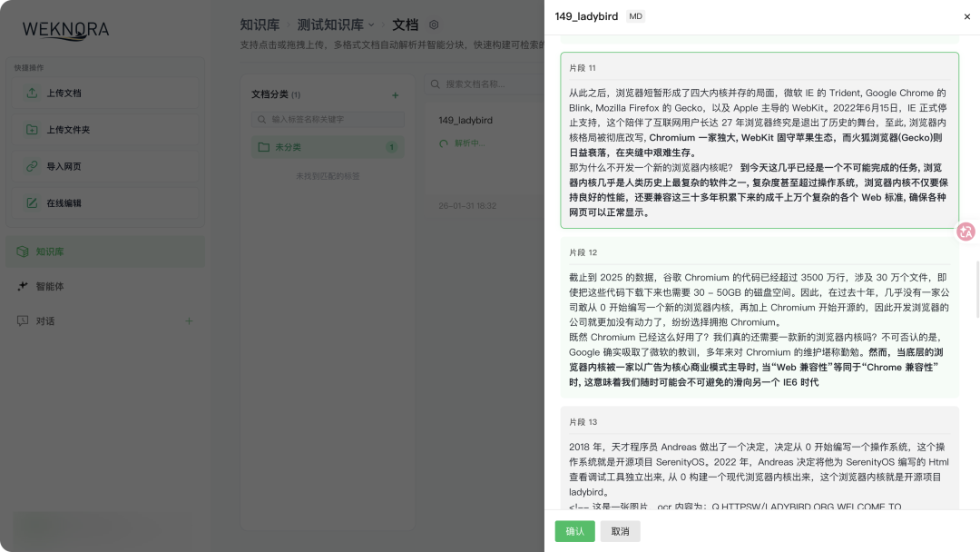Click the online edit pencil icon
This screenshot has width=980, height=552.
(x=32, y=203)
